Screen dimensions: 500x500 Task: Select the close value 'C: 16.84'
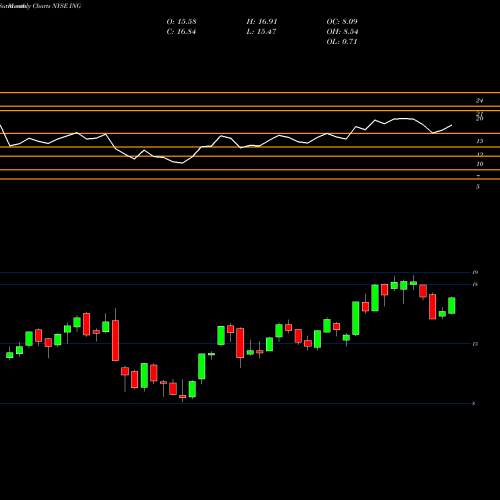point(181,32)
